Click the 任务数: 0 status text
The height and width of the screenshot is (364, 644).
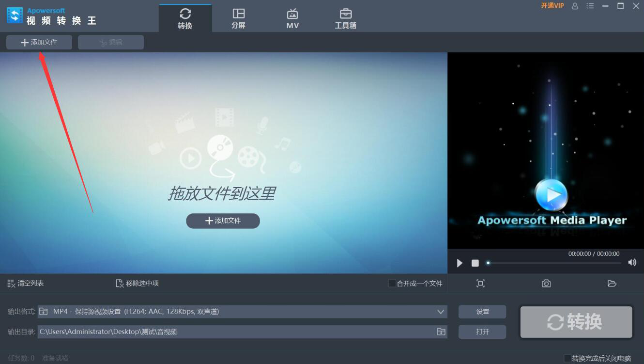[21, 358]
